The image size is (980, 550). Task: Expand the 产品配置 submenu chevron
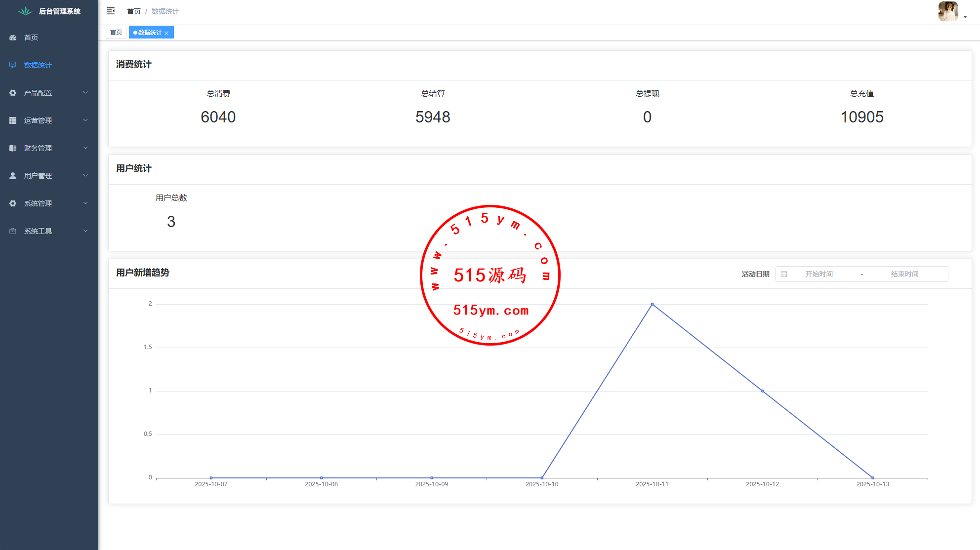point(85,93)
